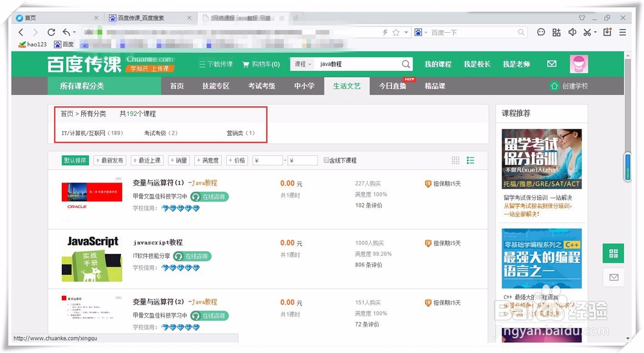644x353 pixels.
Task: Click 创建学校 house icon link
Action: [569, 86]
